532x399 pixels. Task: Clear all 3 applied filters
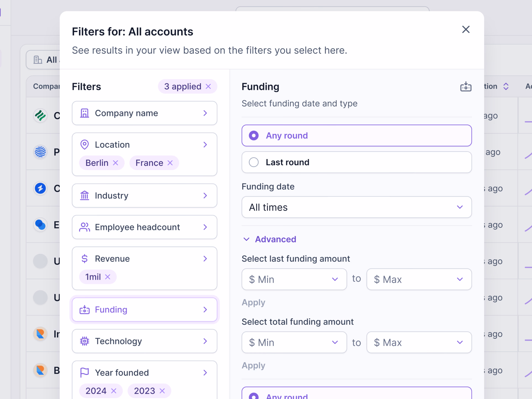pyautogui.click(x=208, y=87)
